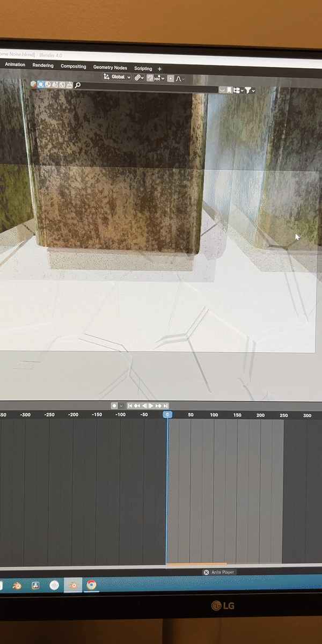Open Google Chrome from the taskbar
The image size is (322, 644).
click(x=92, y=586)
